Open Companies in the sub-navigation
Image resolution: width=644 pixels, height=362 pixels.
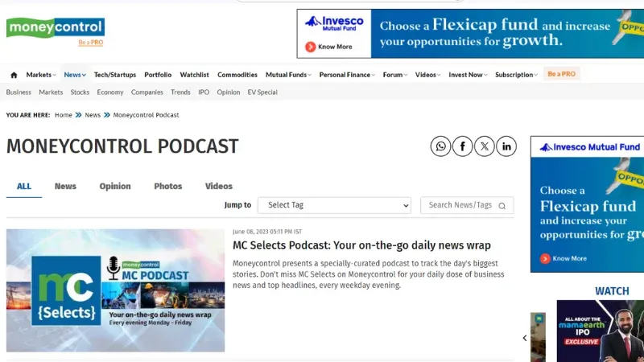147,93
